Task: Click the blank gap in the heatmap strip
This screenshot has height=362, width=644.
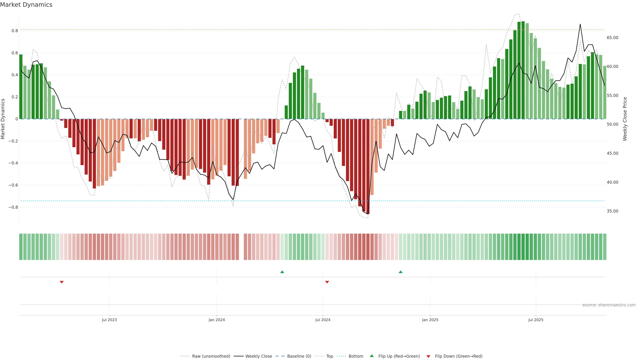Action: [241, 247]
